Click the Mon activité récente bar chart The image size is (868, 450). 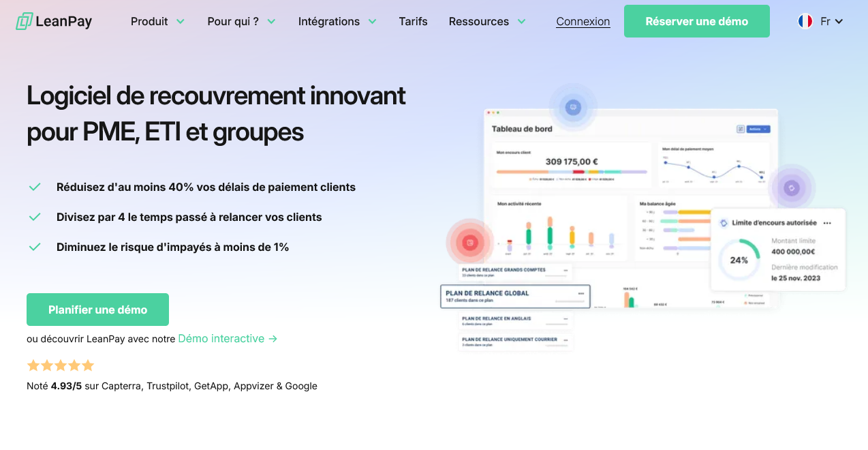(x=559, y=228)
